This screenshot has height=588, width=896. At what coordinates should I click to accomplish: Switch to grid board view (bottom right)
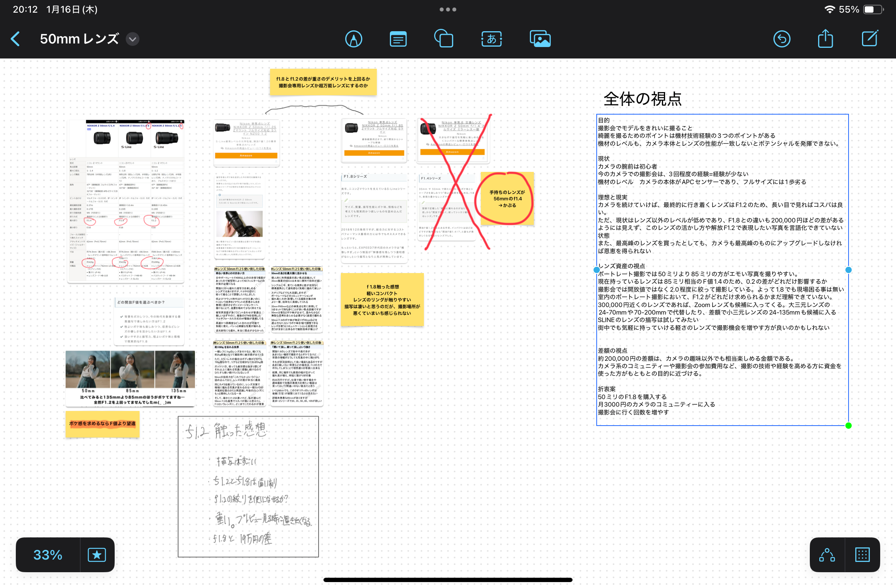pyautogui.click(x=863, y=555)
